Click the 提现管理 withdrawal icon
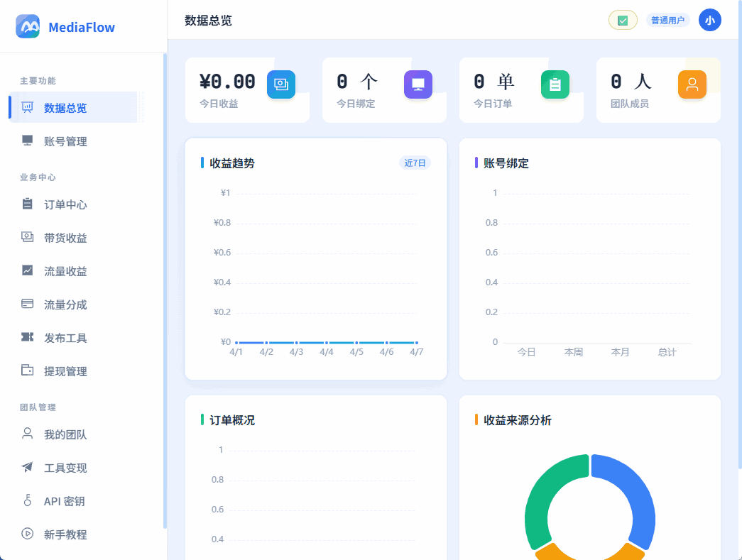 [27, 371]
